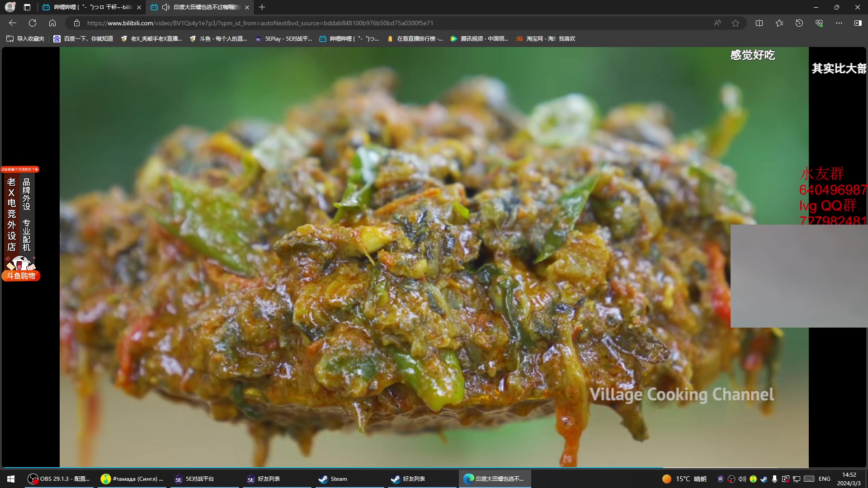Toggle microphone icon in system tray
Viewport: 868px width, 488px height.
(x=774, y=479)
